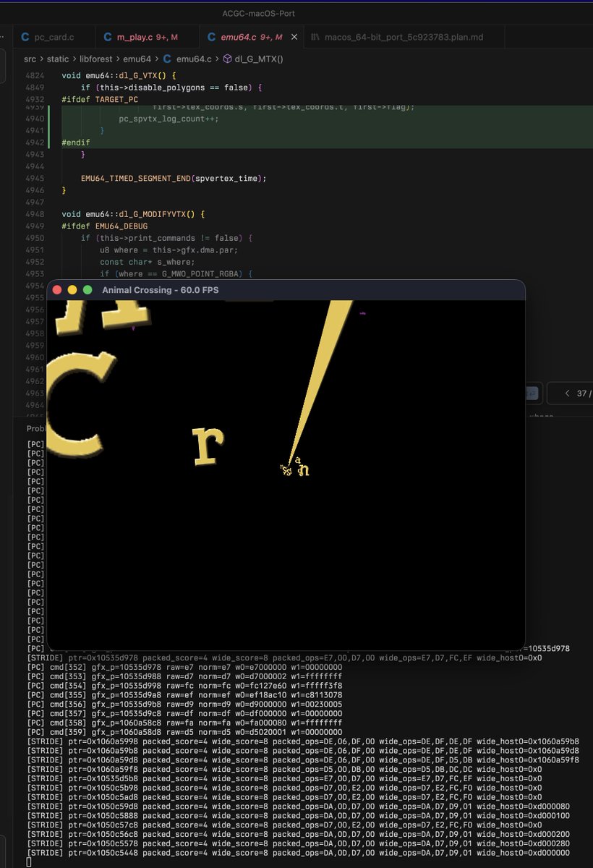Go to previous find match arrow
Image resolution: width=593 pixels, height=868 pixels.
(566, 393)
